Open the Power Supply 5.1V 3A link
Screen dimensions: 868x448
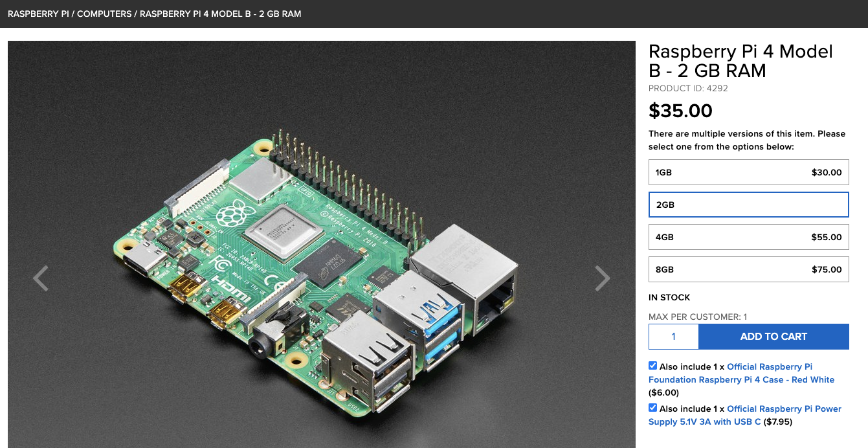pyautogui.click(x=745, y=415)
